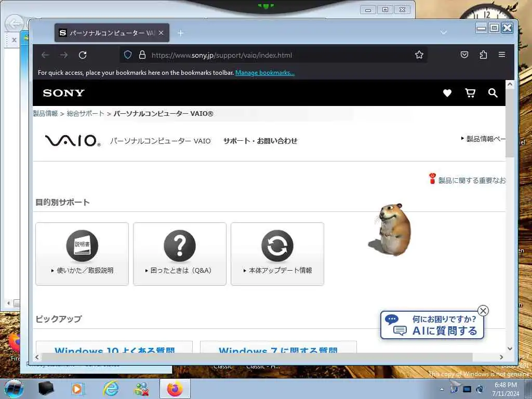Click the VAIO logo
The height and width of the screenshot is (399, 532).
73,140
